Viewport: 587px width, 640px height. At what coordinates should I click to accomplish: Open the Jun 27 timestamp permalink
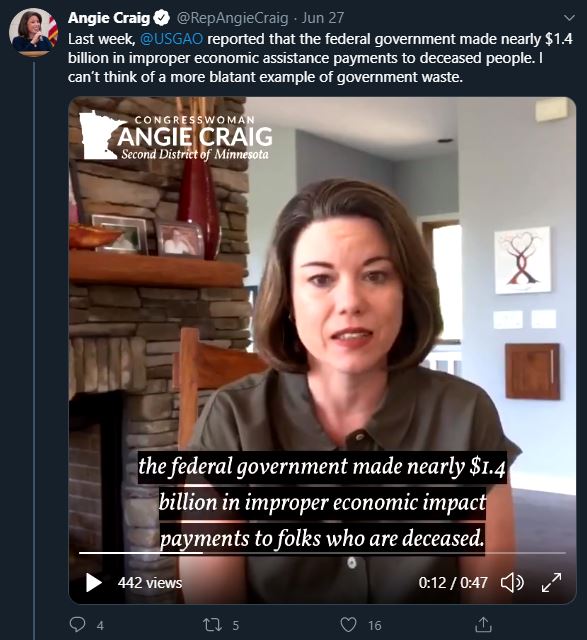tap(323, 18)
